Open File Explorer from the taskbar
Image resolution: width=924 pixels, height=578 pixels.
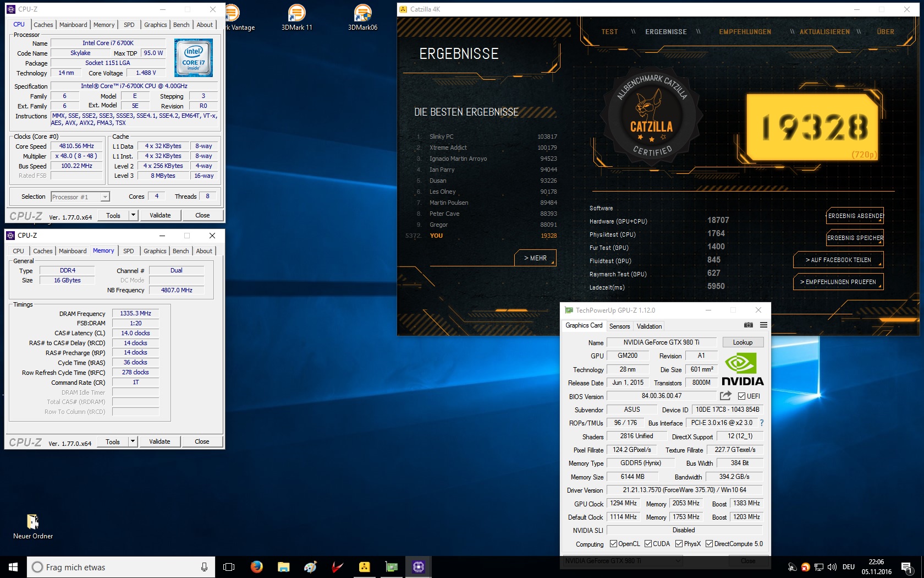coord(283,567)
